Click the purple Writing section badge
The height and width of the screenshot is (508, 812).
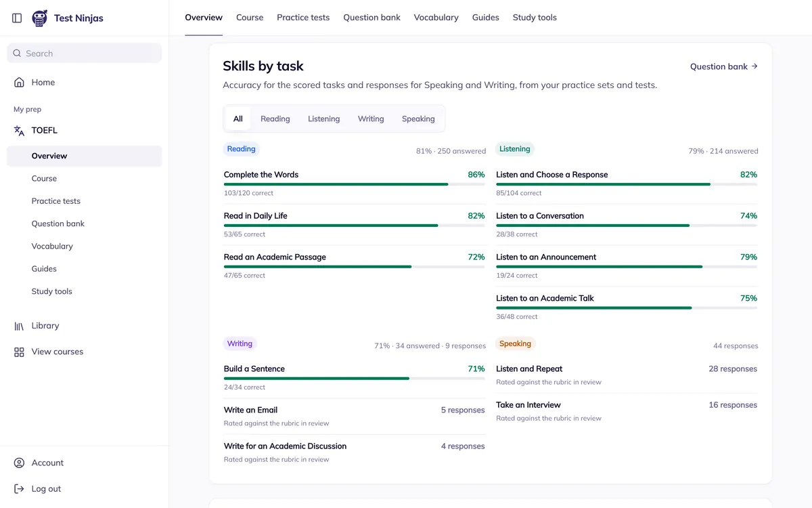[240, 343]
